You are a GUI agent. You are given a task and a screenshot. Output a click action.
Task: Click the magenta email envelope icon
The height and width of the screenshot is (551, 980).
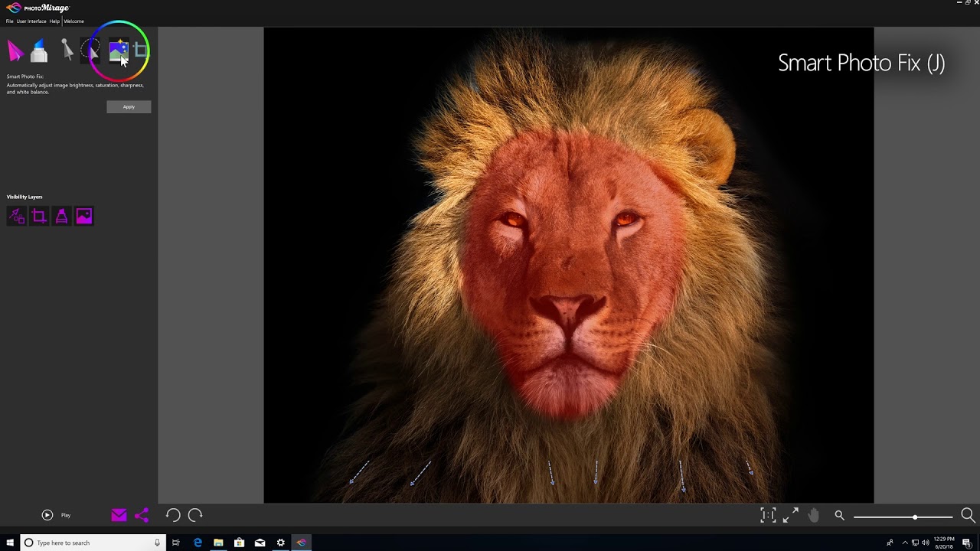119,515
